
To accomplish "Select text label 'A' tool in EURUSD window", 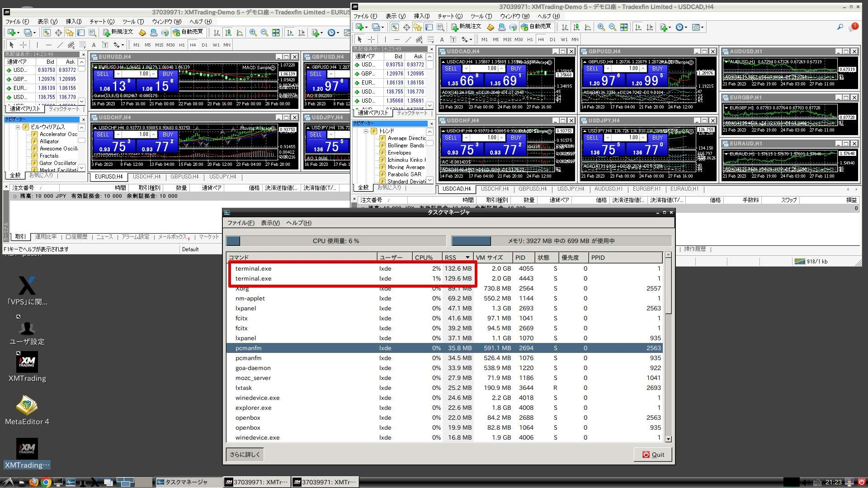I will click(94, 45).
